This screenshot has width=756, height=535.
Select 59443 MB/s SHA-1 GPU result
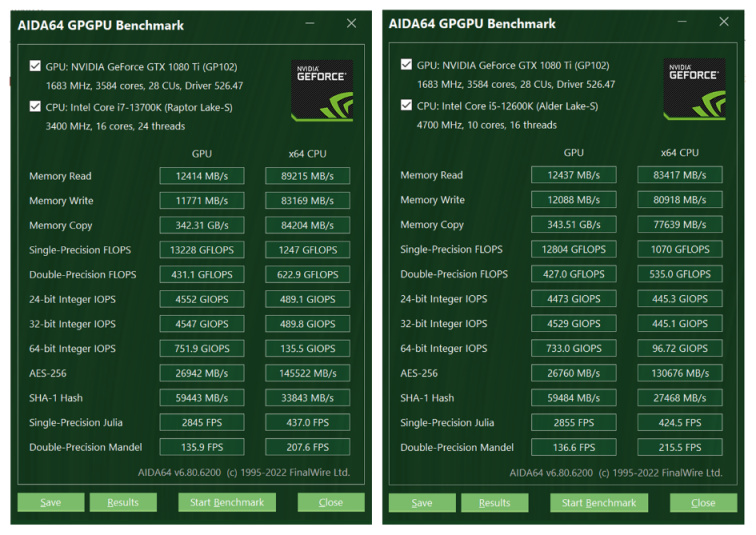coord(202,398)
